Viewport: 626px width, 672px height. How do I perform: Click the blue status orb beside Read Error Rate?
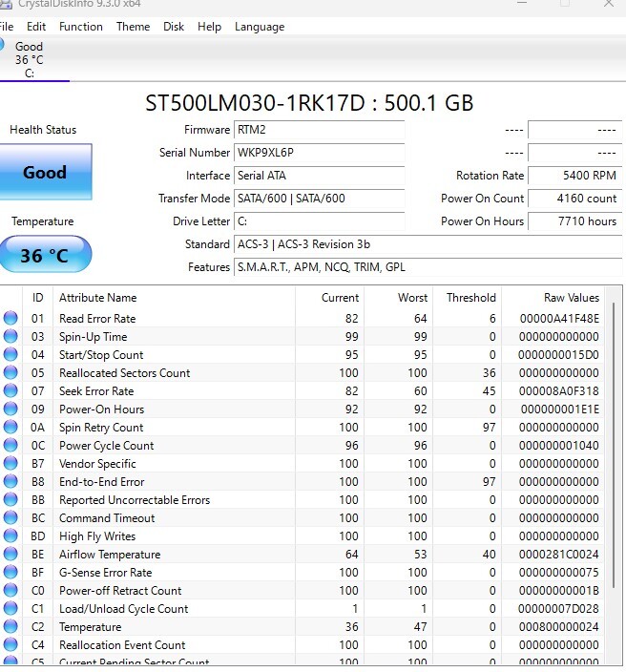[x=10, y=319]
